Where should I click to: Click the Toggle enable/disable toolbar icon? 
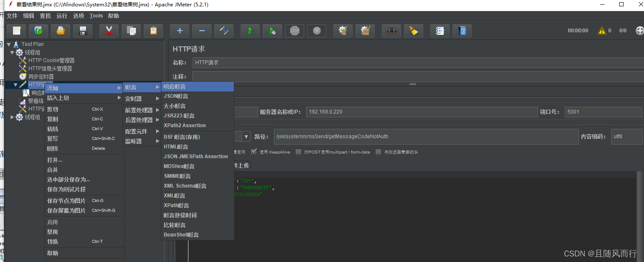(x=224, y=31)
